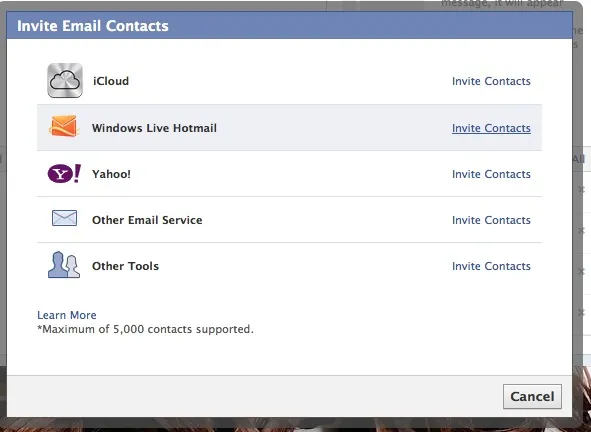Click the Invite Email Contacts dialog title

[x=93, y=26]
